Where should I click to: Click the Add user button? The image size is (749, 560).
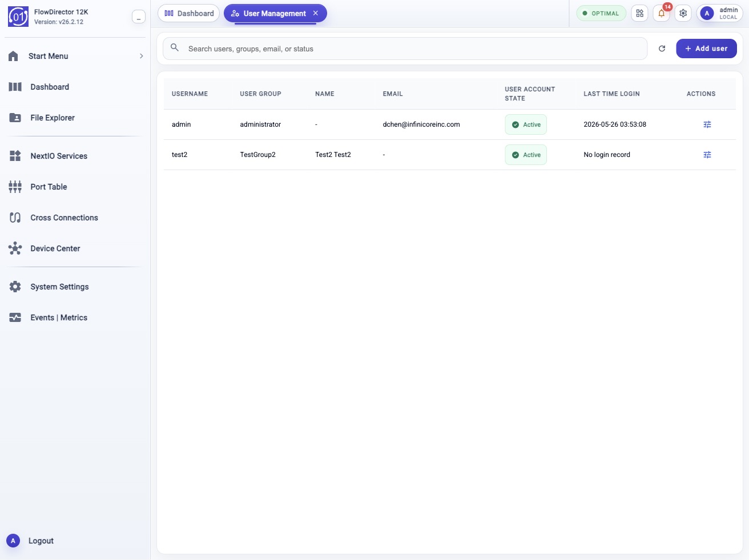tap(706, 49)
